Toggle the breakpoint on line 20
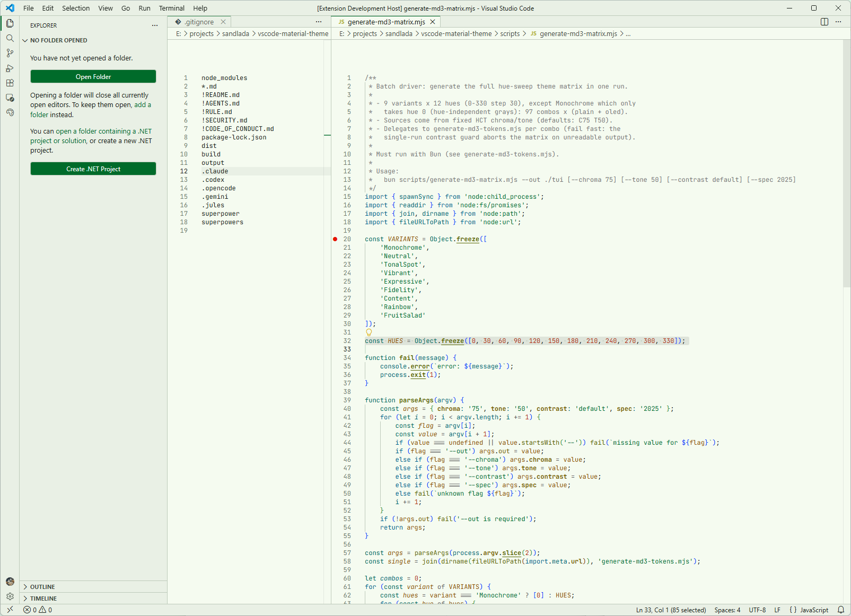This screenshot has width=851, height=616. (335, 239)
